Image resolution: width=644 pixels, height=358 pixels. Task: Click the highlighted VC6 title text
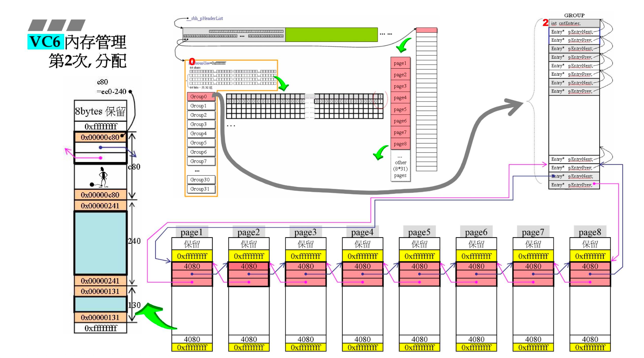45,42
